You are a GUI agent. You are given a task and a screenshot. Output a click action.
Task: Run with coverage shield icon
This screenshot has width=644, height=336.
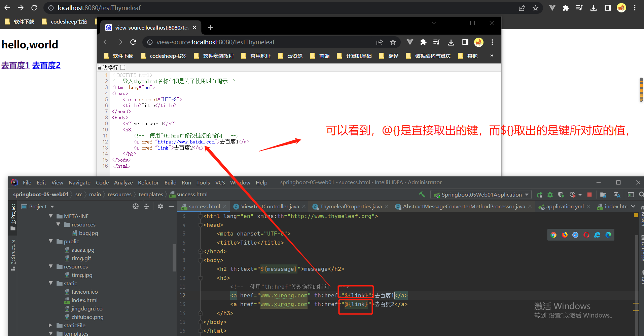(x=561, y=195)
